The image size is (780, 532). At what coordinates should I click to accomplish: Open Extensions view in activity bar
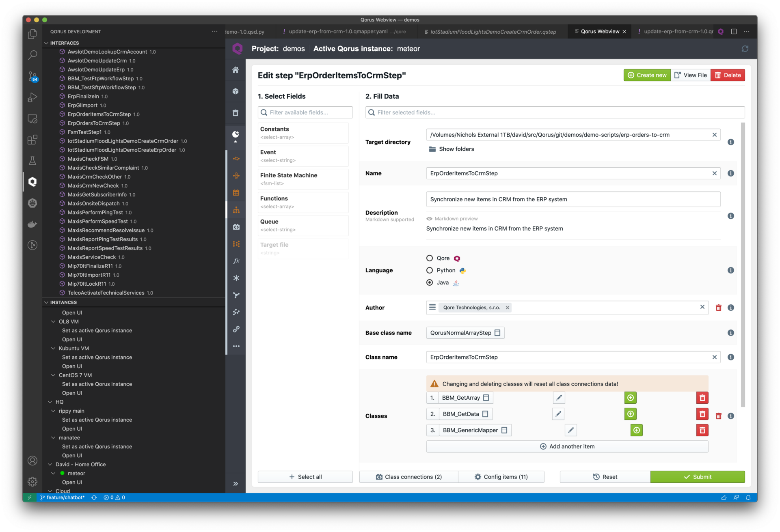pos(32,140)
